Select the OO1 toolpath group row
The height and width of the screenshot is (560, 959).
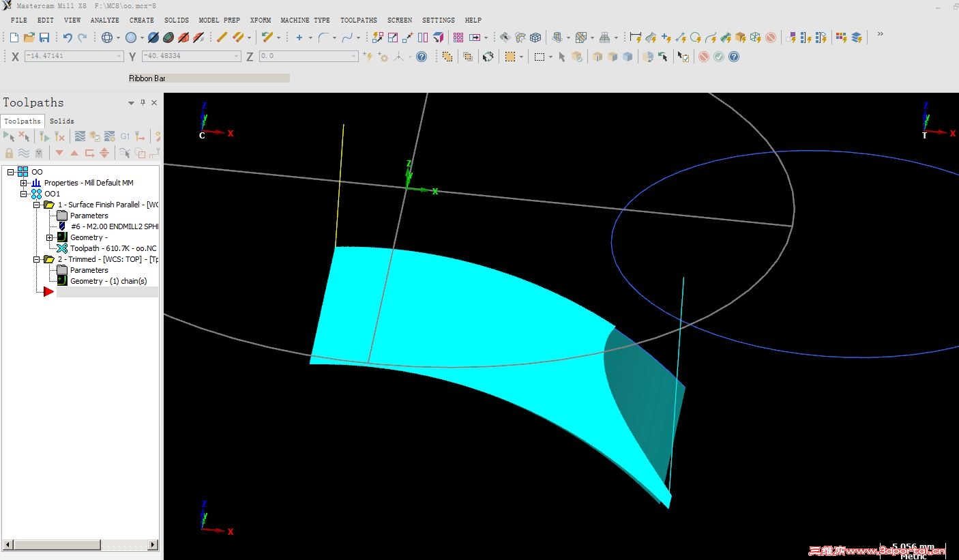[53, 194]
